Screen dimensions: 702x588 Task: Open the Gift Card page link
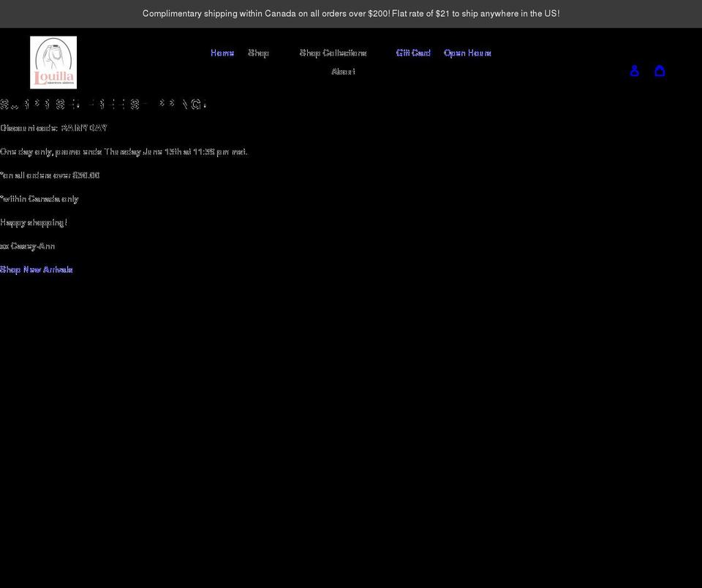[x=413, y=52]
